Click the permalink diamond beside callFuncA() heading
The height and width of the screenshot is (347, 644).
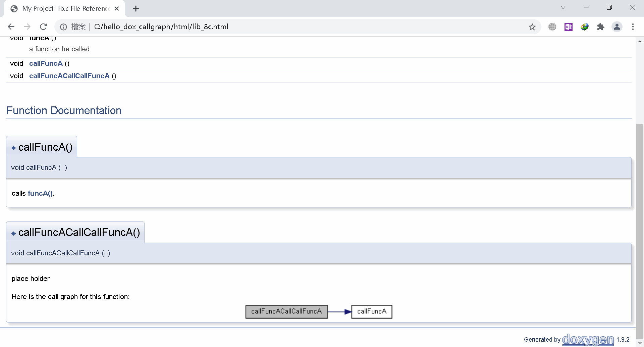click(x=13, y=148)
